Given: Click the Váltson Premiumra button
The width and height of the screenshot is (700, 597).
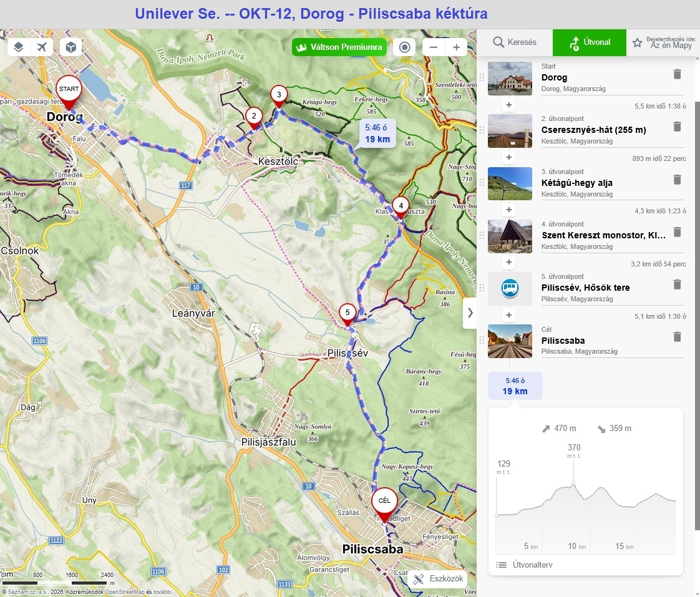Looking at the screenshot, I should click(x=339, y=47).
